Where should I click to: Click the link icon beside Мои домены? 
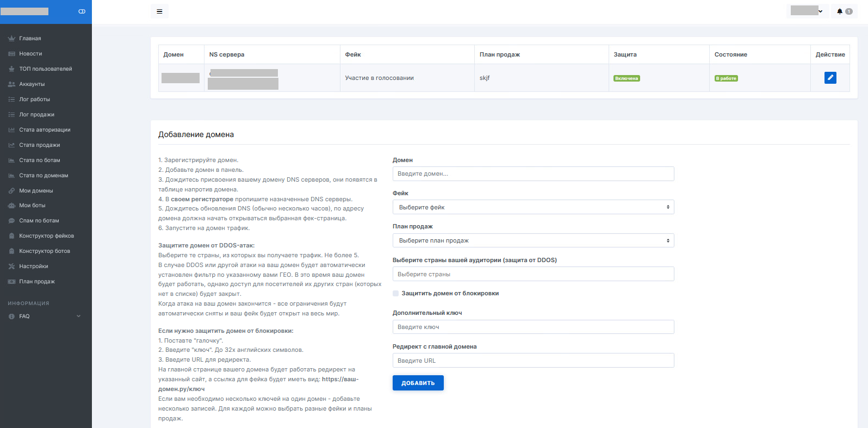[11, 191]
